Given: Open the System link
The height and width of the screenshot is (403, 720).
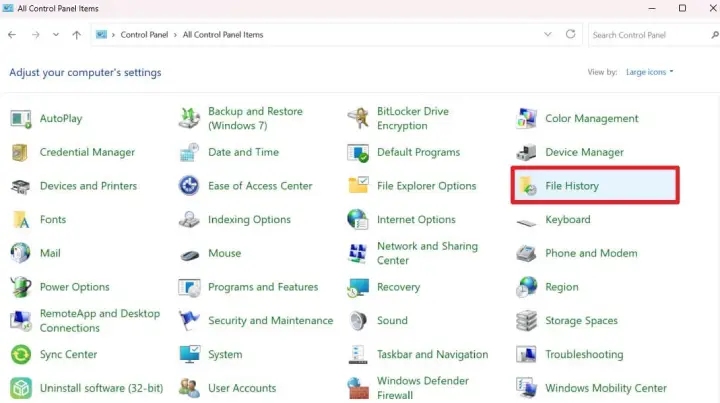Looking at the screenshot, I should [225, 354].
